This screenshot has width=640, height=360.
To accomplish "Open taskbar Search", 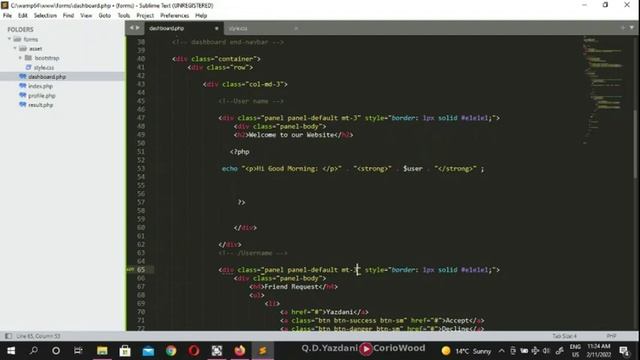I will point(34,351).
